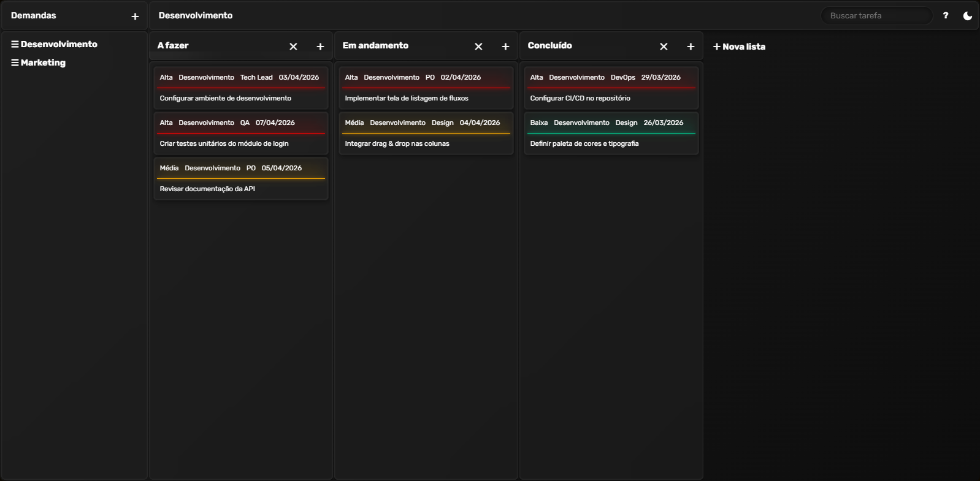The height and width of the screenshot is (481, 980).
Task: Switch to the Marketing board
Action: pyautogui.click(x=42, y=62)
